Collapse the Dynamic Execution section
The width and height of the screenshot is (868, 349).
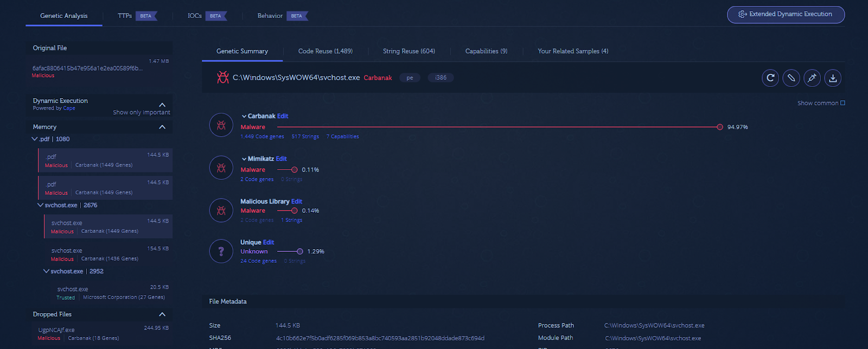coord(162,104)
